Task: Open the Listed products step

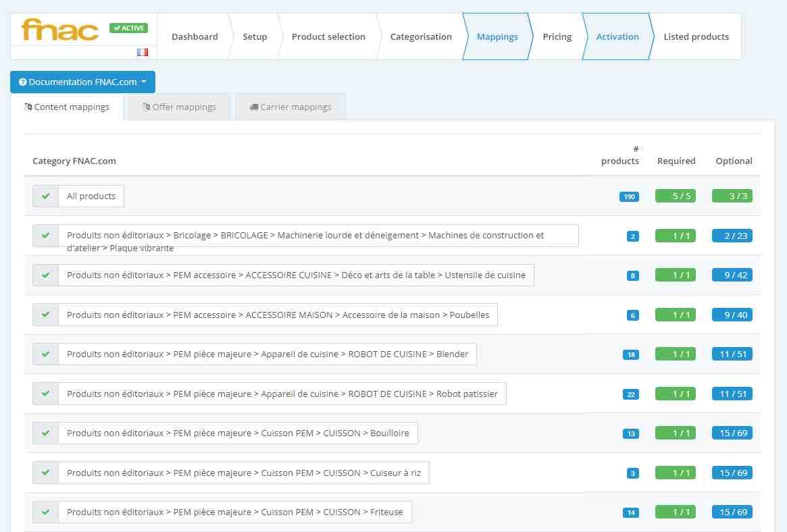Action: coord(696,36)
